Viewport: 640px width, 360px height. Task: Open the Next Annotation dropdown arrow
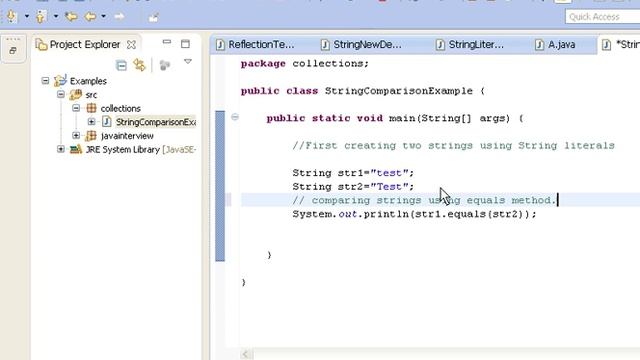[27, 16]
